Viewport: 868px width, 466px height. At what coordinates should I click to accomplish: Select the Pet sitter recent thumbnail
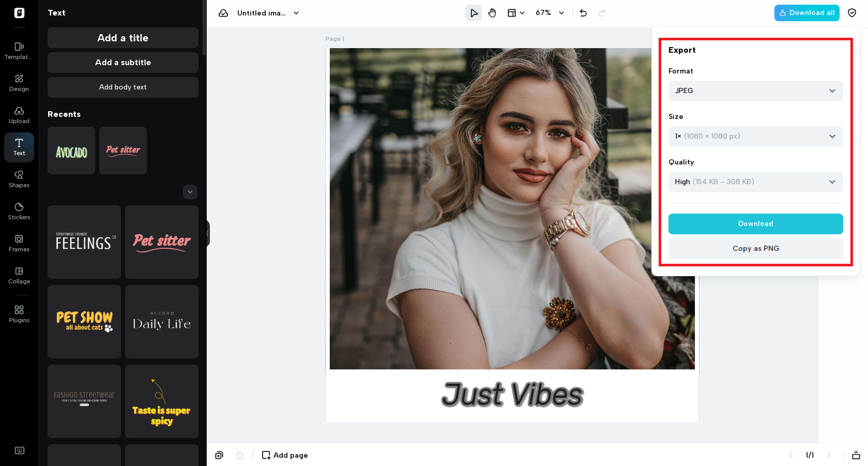click(x=123, y=150)
